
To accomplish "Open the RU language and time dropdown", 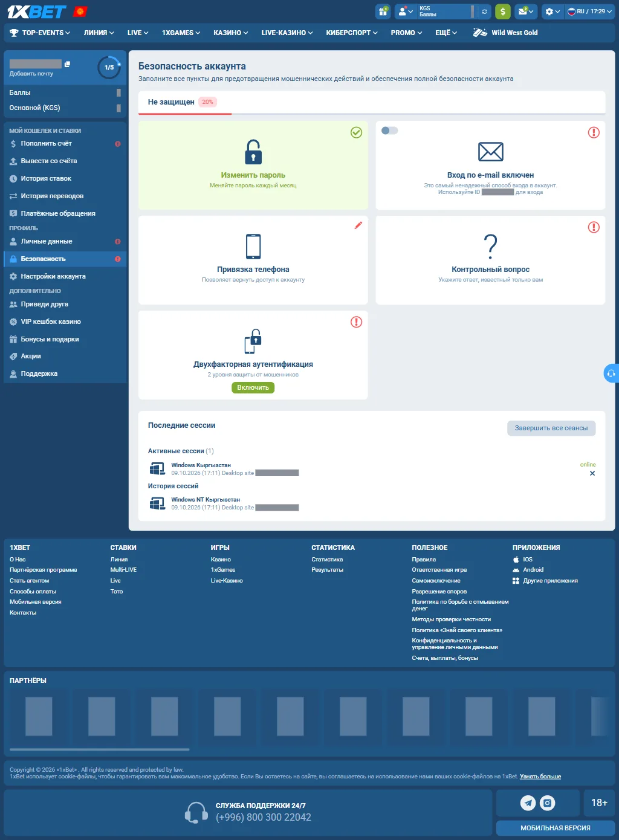I will (589, 11).
